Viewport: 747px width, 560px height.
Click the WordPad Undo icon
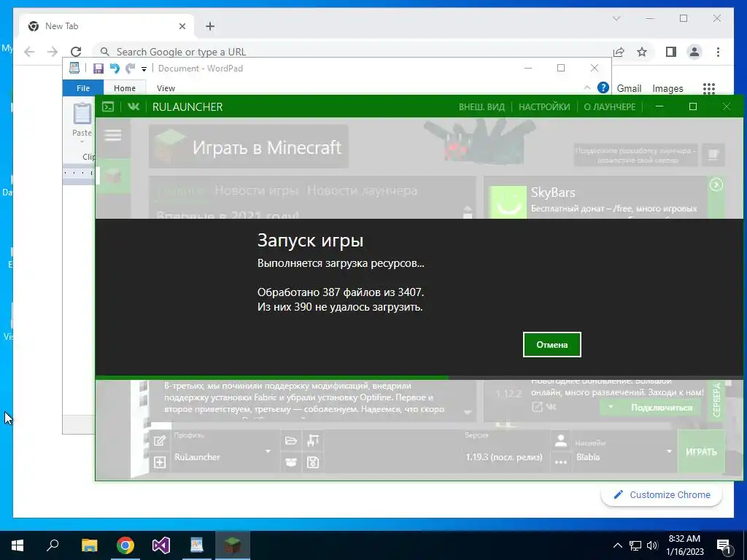pyautogui.click(x=115, y=69)
